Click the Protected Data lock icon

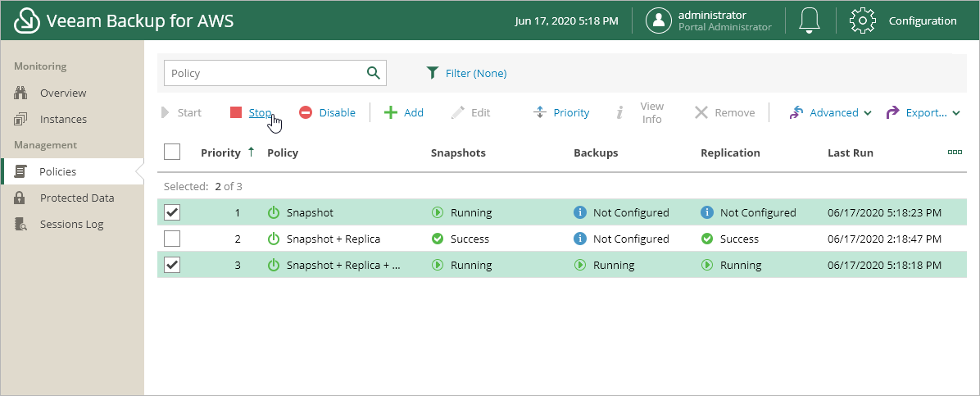[x=20, y=198]
